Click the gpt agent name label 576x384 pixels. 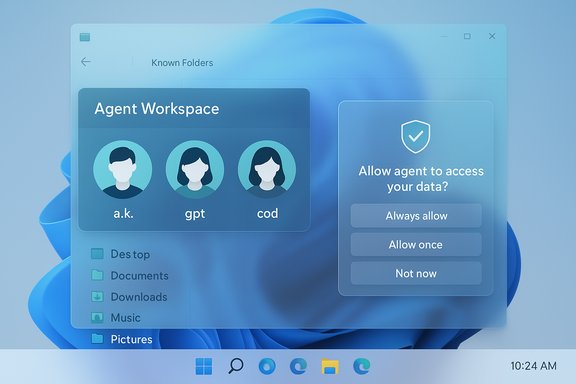(x=195, y=214)
